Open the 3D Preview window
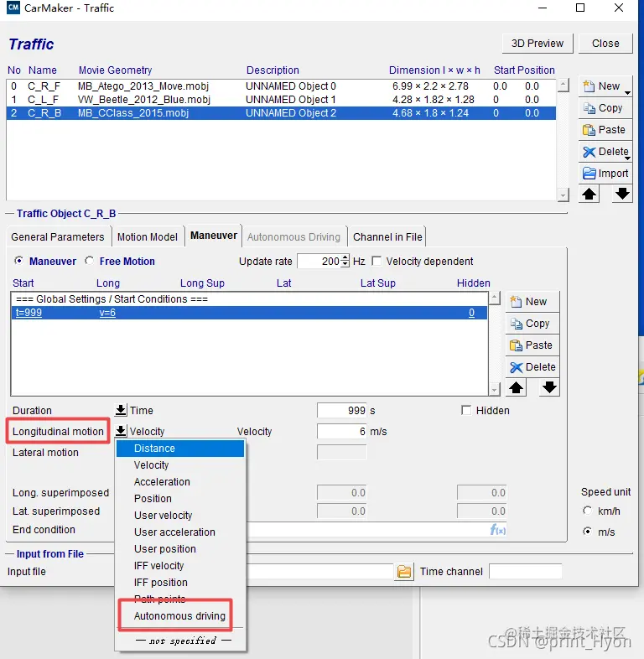This screenshot has width=644, height=659. [538, 44]
